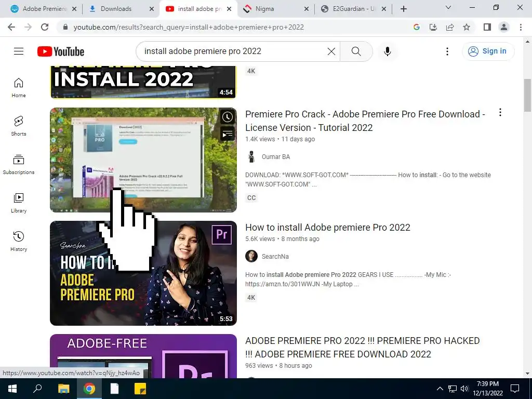Open the ADOBE-FREE purple thumbnail
Image resolution: width=532 pixels, height=399 pixels.
click(x=143, y=356)
